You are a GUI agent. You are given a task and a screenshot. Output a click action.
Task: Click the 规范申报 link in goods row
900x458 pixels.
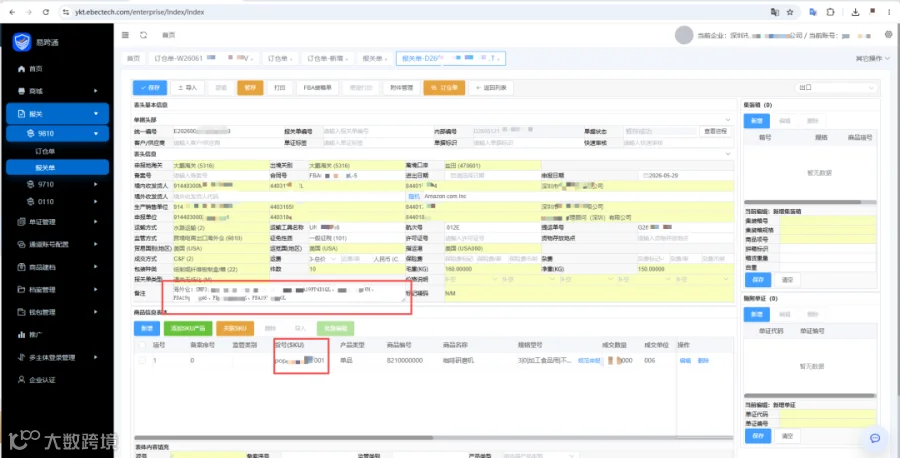(x=589, y=360)
